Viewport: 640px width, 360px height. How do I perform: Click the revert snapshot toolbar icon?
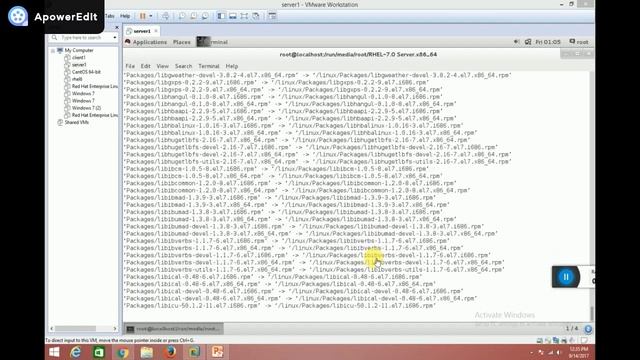(x=193, y=16)
